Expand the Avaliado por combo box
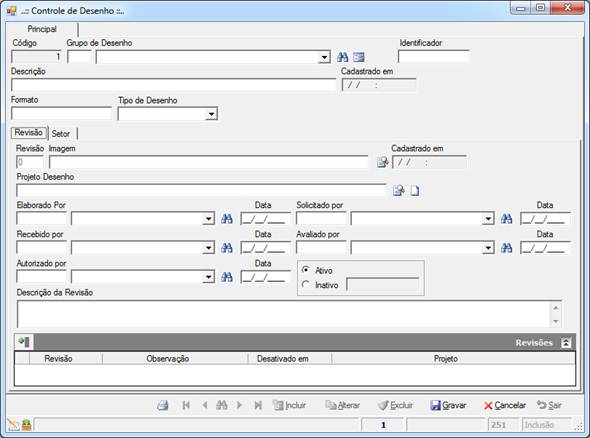Screen dimensions: 590x438 pyautogui.click(x=488, y=248)
